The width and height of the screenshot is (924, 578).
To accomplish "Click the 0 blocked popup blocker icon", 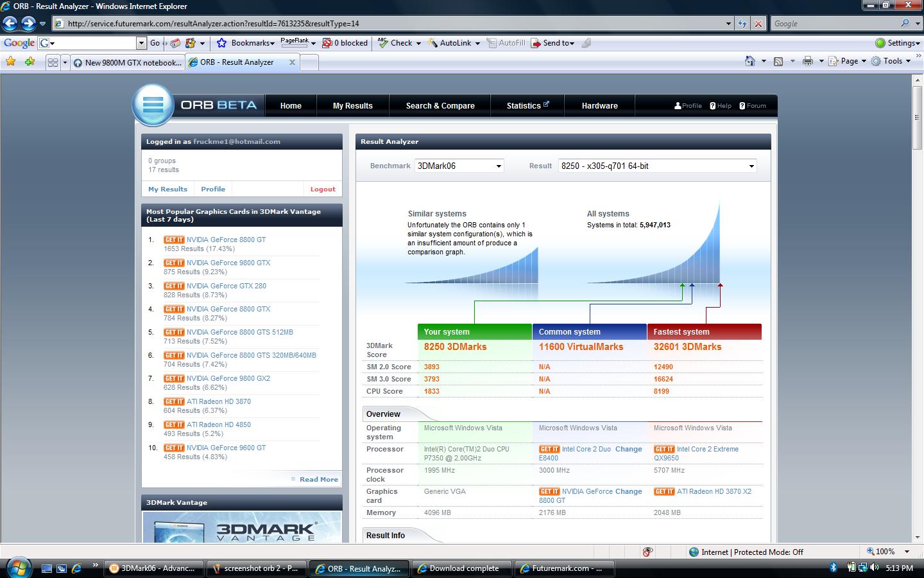I will tap(327, 43).
